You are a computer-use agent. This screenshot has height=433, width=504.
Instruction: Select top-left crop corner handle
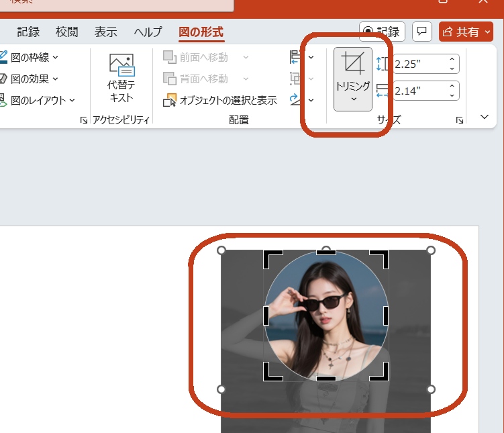271,258
